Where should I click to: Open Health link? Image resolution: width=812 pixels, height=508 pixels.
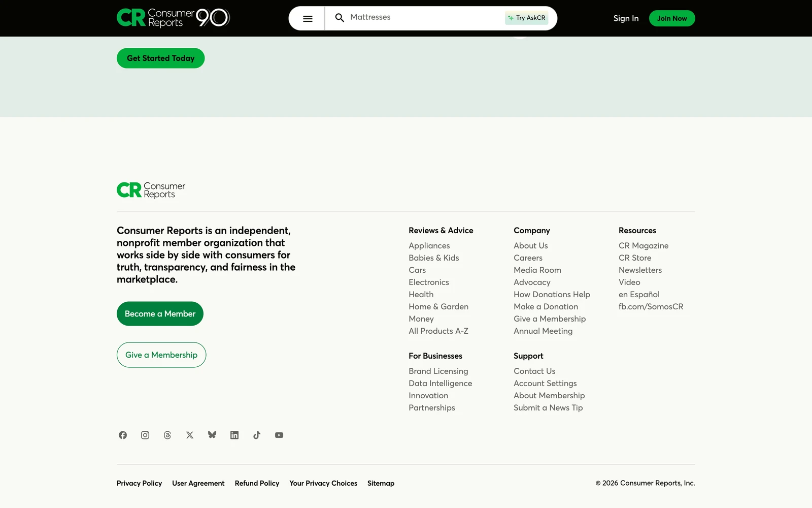421,295
